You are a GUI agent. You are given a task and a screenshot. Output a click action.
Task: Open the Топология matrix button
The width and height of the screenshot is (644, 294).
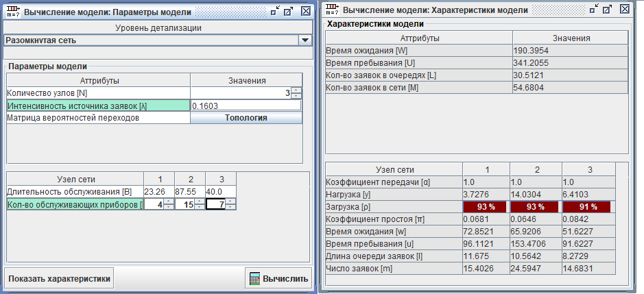click(246, 118)
